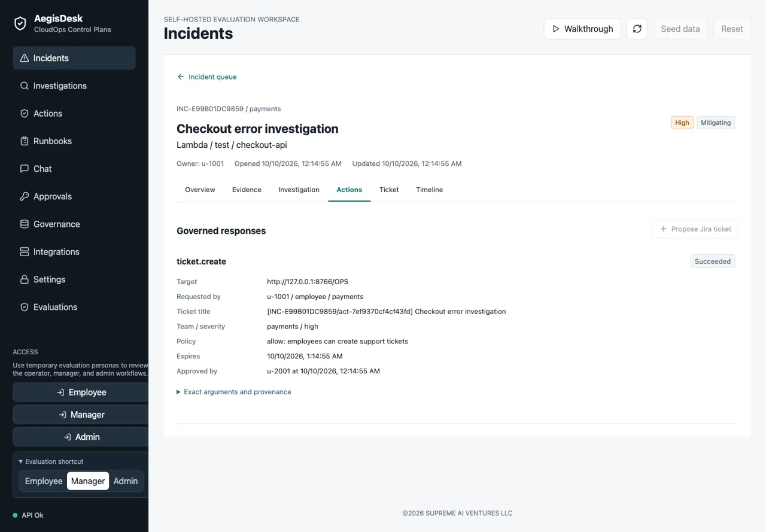Screen dimensions: 766x532
Task: Expand Exact arguments and provenance details
Action: tap(234, 392)
